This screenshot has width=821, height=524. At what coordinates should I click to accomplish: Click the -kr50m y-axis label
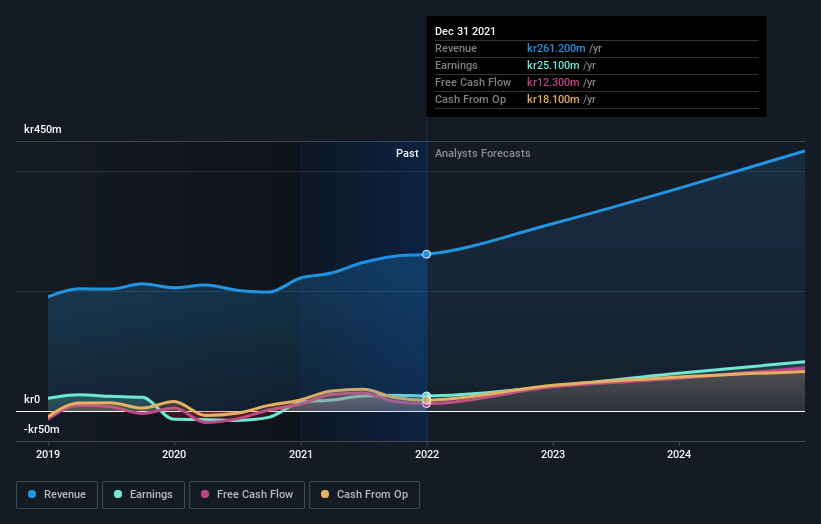point(41,429)
